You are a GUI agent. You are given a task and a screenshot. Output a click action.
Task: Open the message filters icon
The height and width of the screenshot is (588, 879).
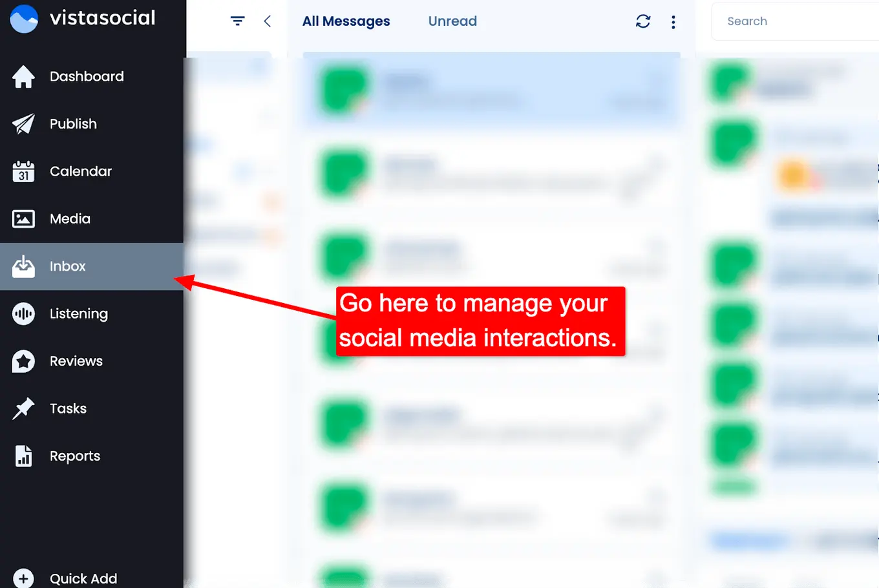tap(237, 21)
